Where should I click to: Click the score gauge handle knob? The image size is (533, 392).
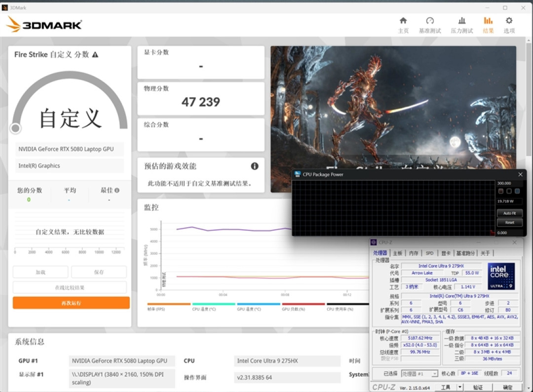(x=15, y=128)
